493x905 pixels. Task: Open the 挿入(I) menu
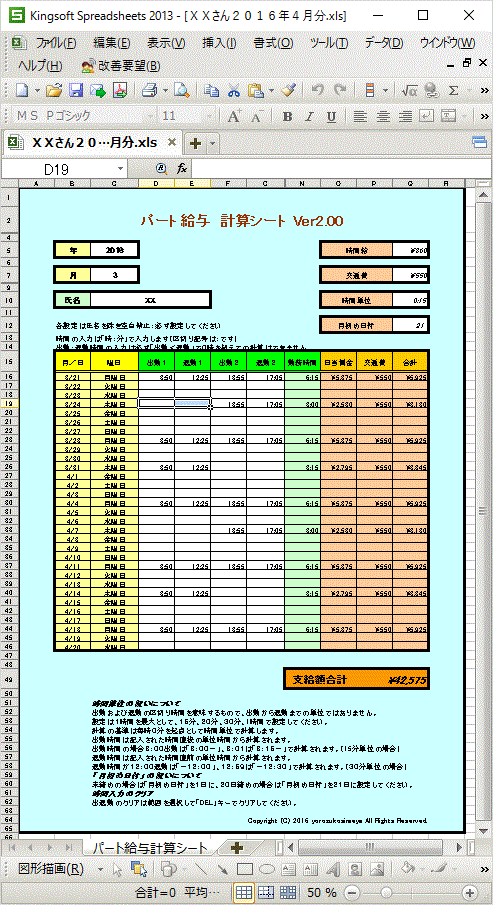[219, 43]
